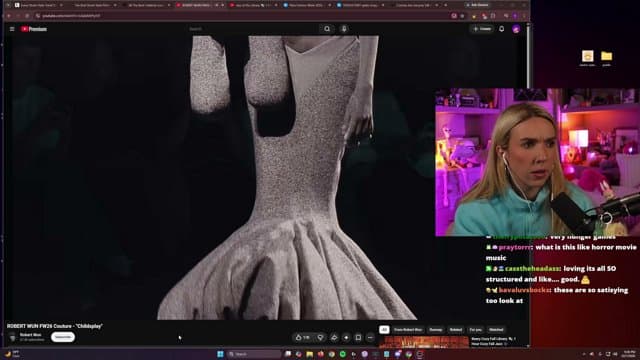Like the video with thumbs-up button
This screenshot has height=360, width=640.
(303, 338)
